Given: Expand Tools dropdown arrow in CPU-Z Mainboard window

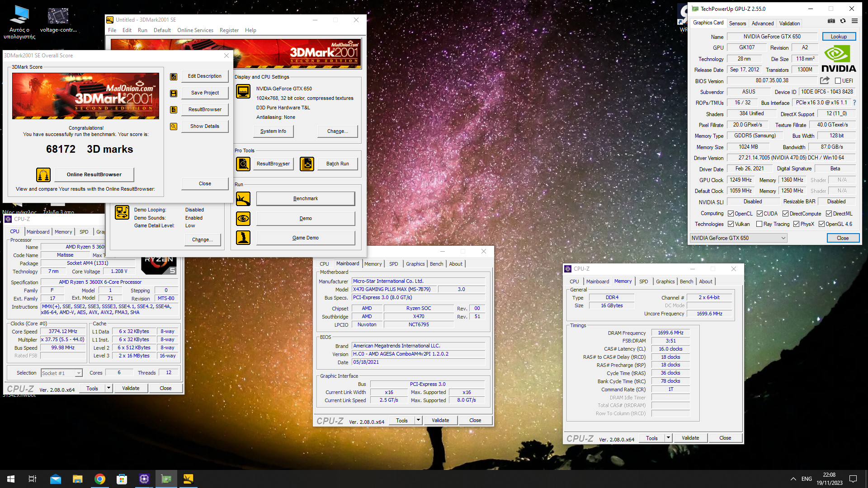Looking at the screenshot, I should (x=418, y=420).
